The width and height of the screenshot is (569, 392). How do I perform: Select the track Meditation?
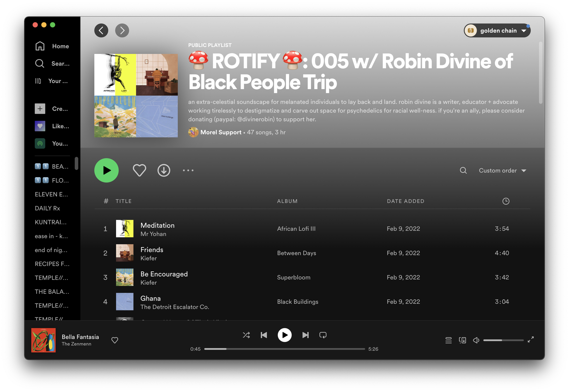[157, 225]
